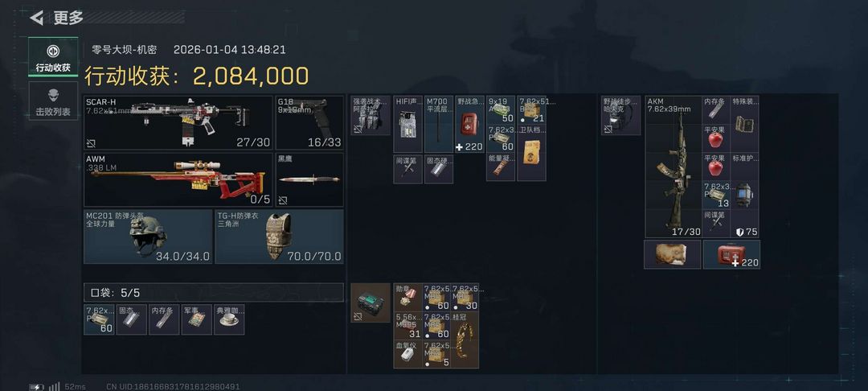Go back using the arrow beside 更多
This screenshot has width=868, height=391.
tap(36, 18)
